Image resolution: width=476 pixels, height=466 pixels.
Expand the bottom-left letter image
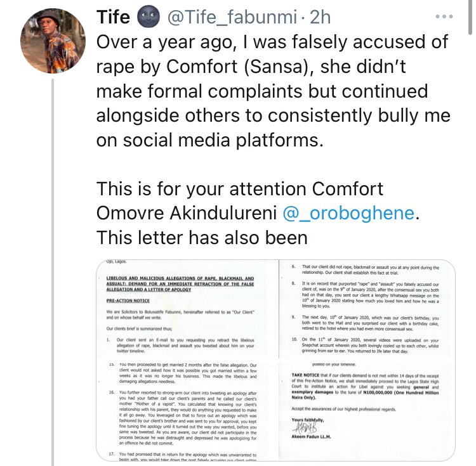(x=187, y=410)
